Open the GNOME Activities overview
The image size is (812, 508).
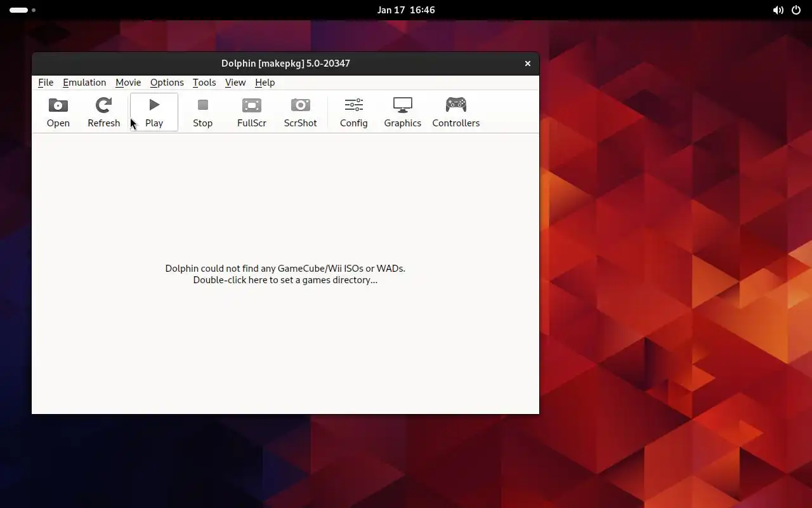[x=22, y=10]
